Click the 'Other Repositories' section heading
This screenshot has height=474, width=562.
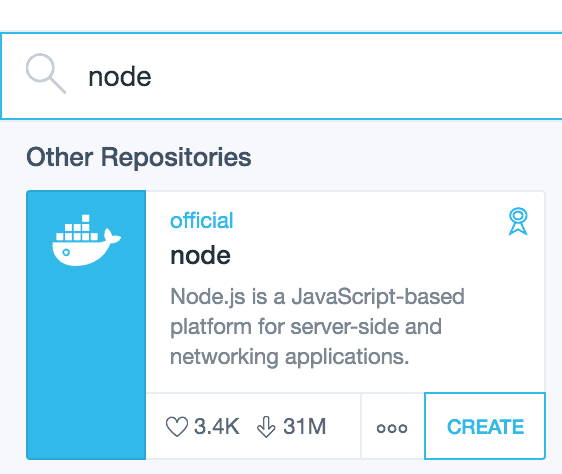coord(139,157)
